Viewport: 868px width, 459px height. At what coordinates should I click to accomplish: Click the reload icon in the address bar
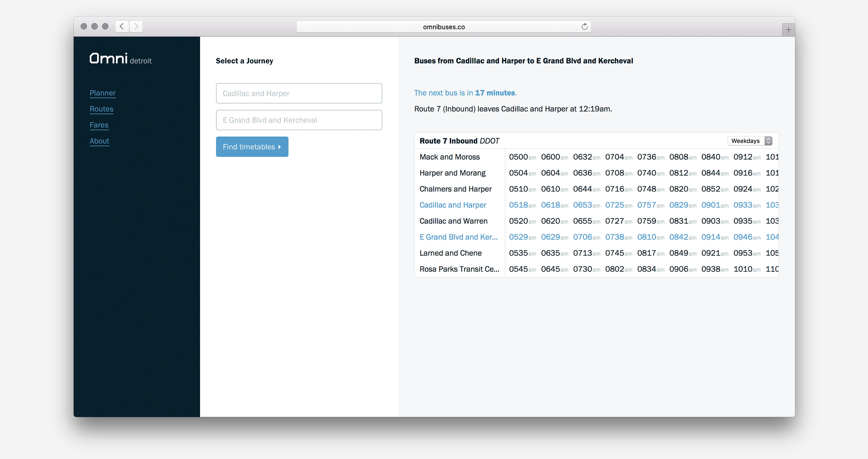[x=584, y=26]
